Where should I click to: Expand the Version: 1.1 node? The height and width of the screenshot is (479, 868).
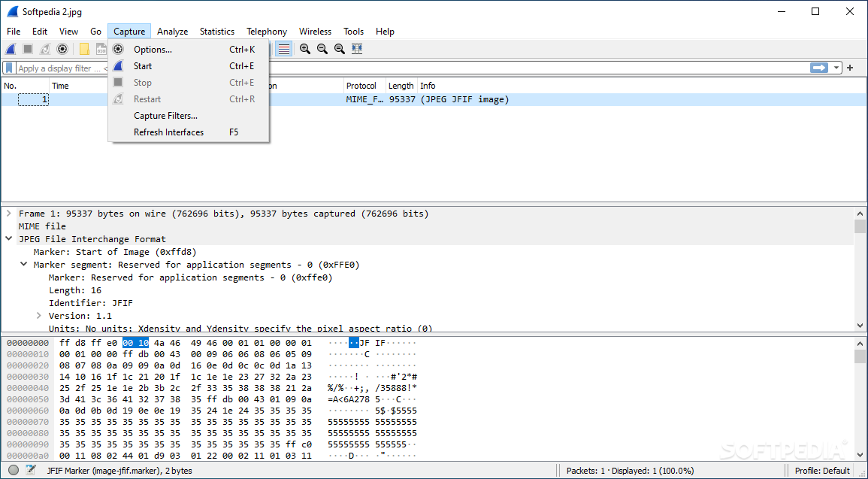tap(39, 316)
